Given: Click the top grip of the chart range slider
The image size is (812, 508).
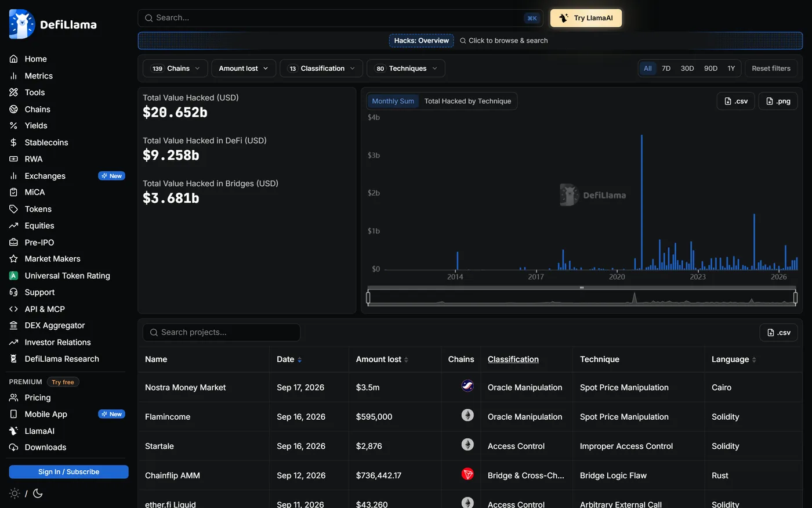Looking at the screenshot, I should (582, 287).
